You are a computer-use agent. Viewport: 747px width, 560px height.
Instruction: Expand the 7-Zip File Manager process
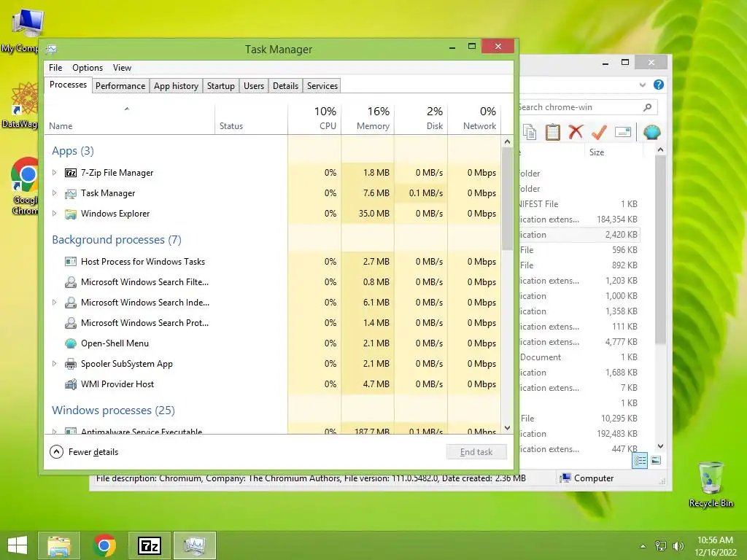coord(54,173)
